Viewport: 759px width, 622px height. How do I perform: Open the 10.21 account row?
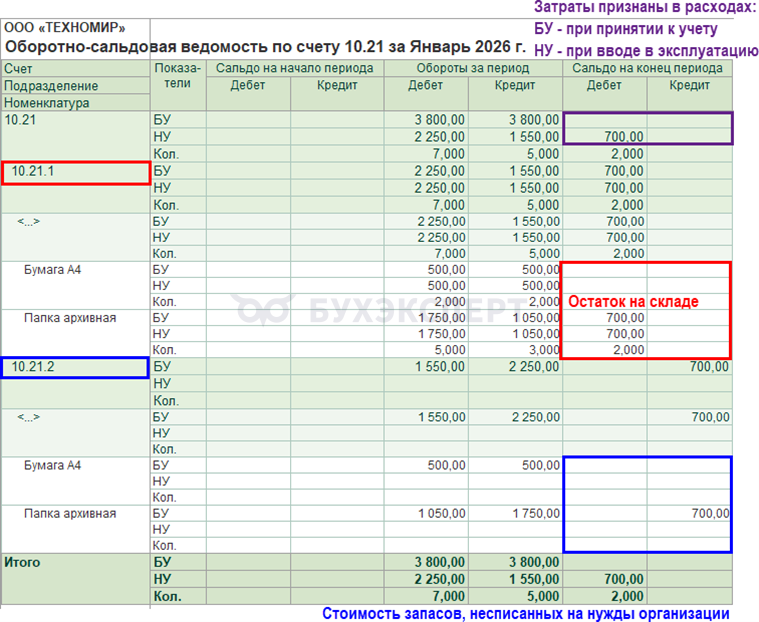point(20,120)
